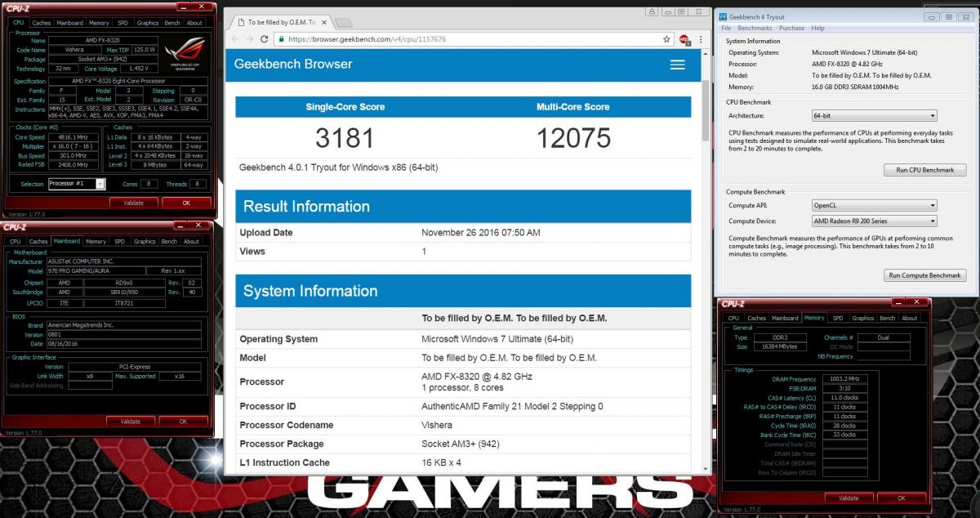Open the Benchmarks menu in Geekbench 4

[755, 29]
